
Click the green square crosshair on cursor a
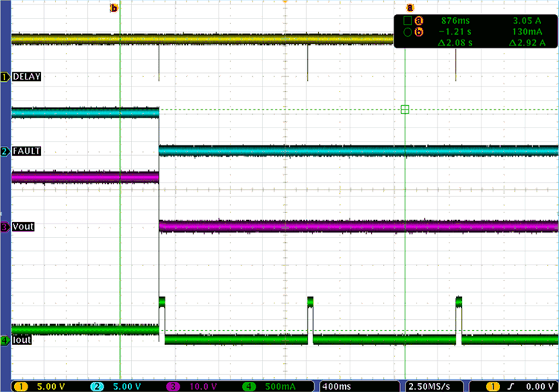click(x=405, y=110)
